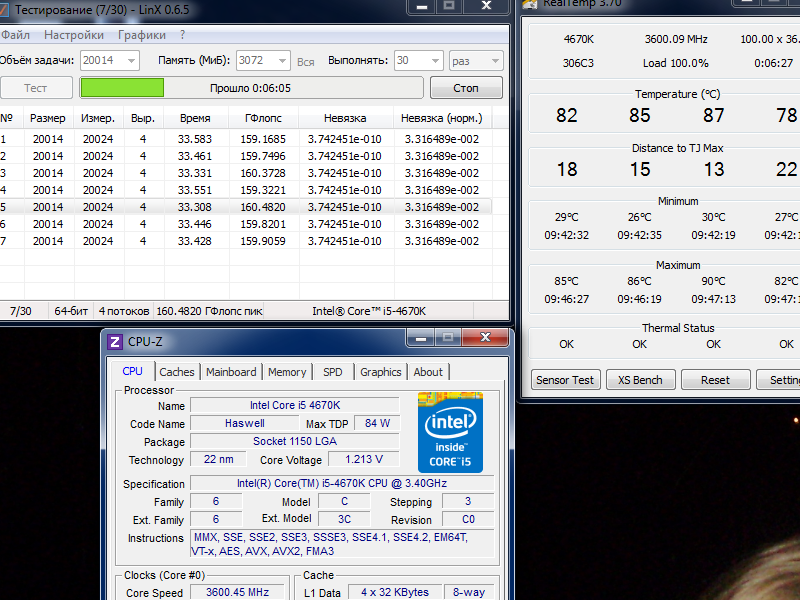Select result row with 159.9059 GFlops
Viewport: 800px width, 600px height.
[x=245, y=241]
